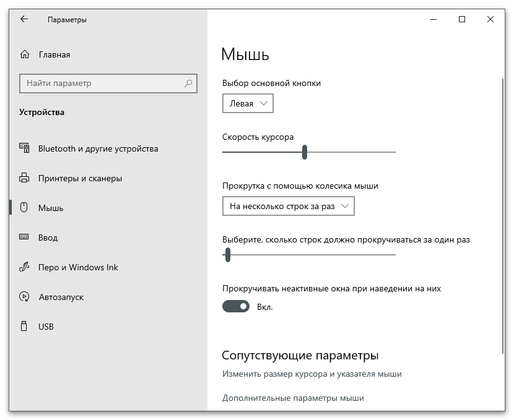This screenshot has height=420, width=514.
Task: Open the primary button dropdown Левая
Action: tap(248, 104)
